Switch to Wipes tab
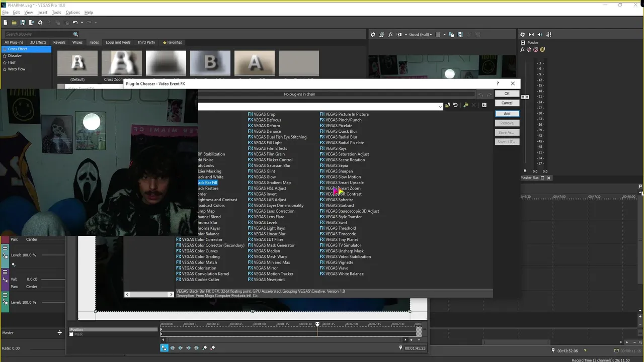 pos(77,42)
